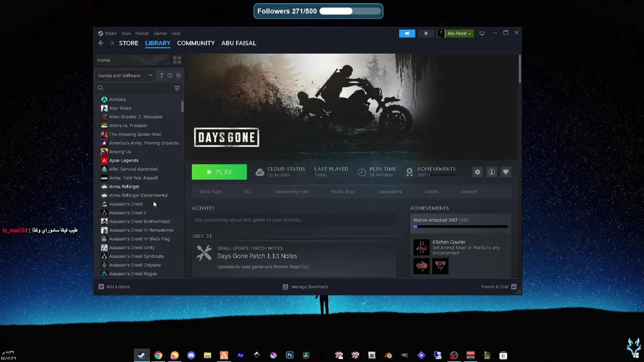This screenshot has width=644, height=362.
Task: Open the Games menu
Action: click(x=160, y=33)
